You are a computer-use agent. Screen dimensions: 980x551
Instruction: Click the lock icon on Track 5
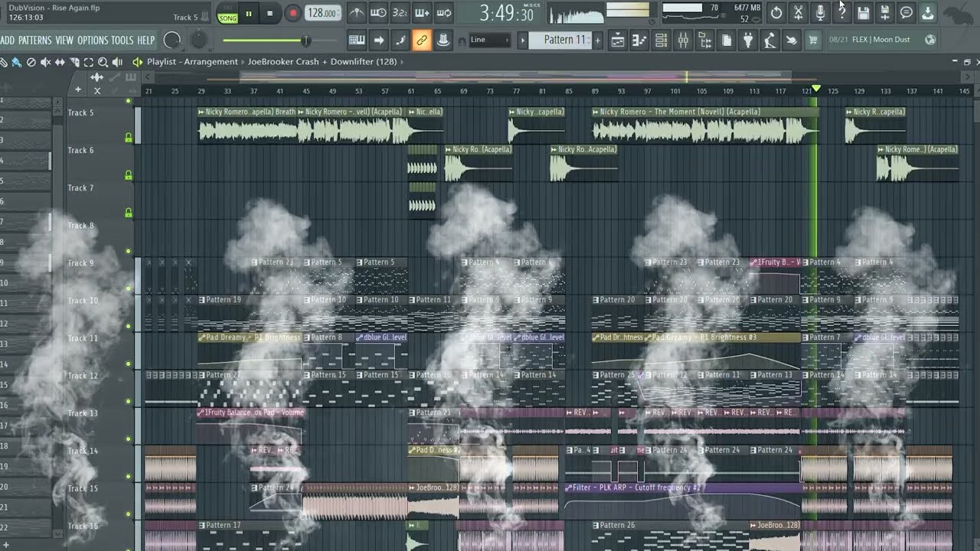tap(129, 138)
